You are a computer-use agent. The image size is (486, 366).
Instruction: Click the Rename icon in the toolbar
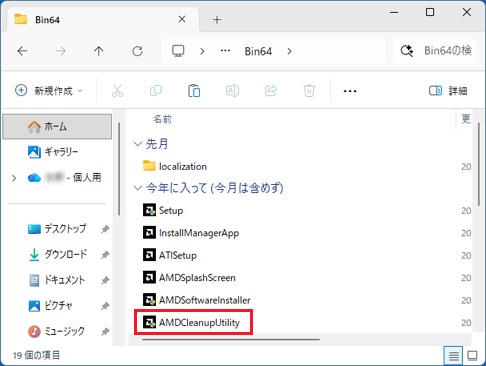point(232,91)
